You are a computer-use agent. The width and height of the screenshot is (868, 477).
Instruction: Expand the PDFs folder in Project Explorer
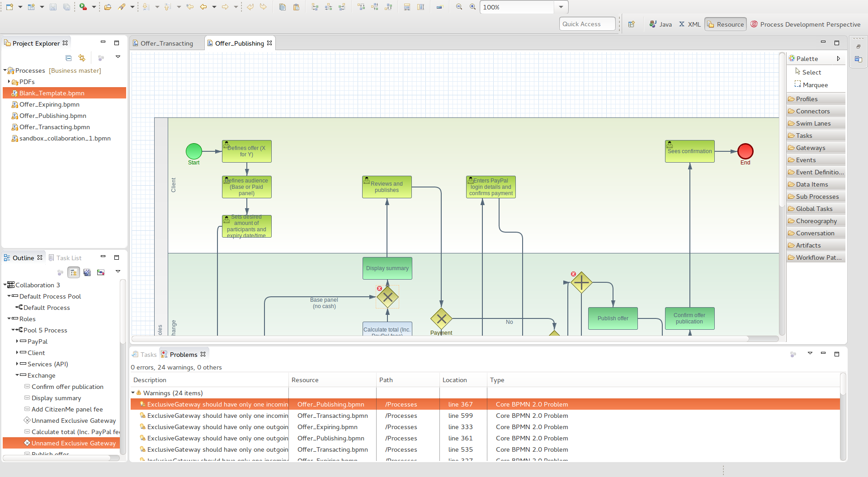pos(9,81)
